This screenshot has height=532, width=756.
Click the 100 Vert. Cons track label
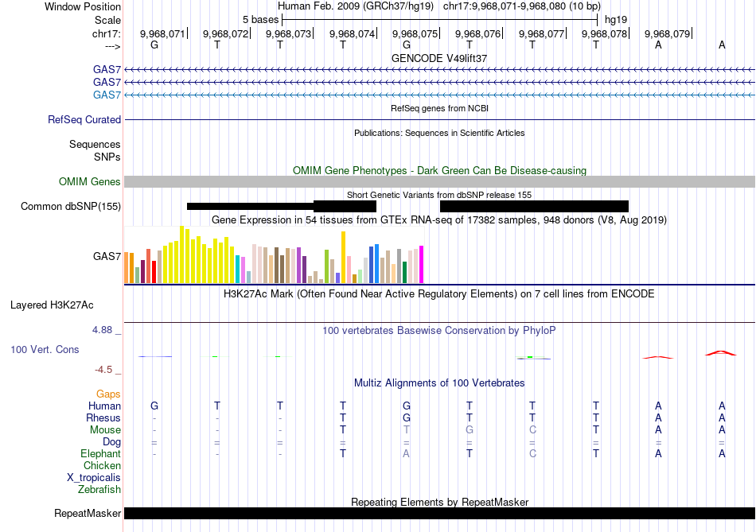point(45,349)
